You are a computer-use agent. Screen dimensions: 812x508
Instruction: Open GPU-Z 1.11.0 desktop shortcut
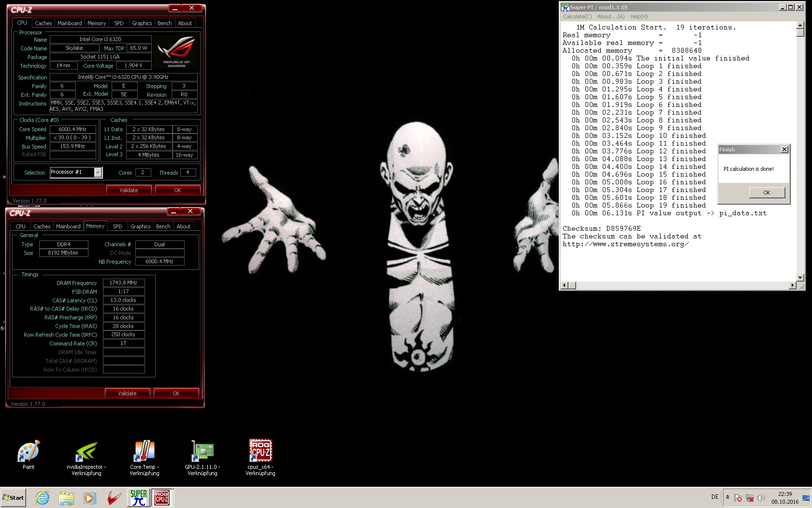(x=203, y=458)
